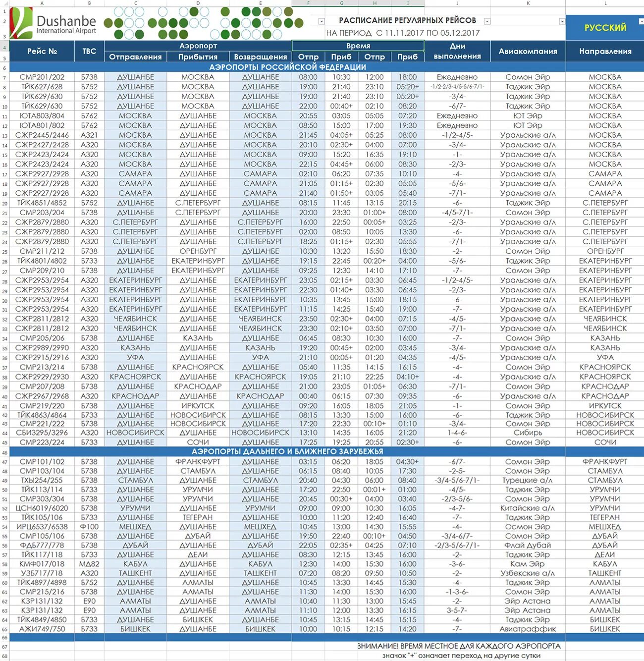Image resolution: width=644 pixels, height=661 pixels.
Task: Click flight cell ЮТА801/802
Action: 42,125
